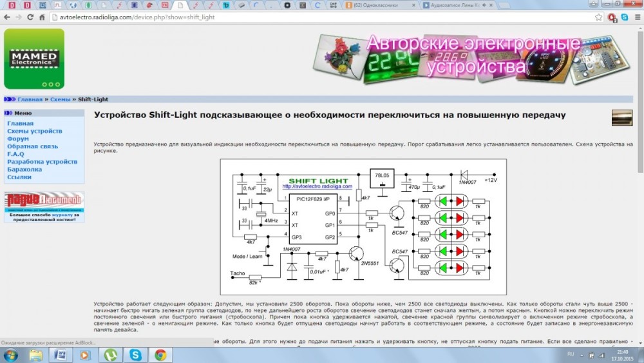Select the blue C icon tab
644x363 pixels.
pyautogui.click(x=317, y=5)
